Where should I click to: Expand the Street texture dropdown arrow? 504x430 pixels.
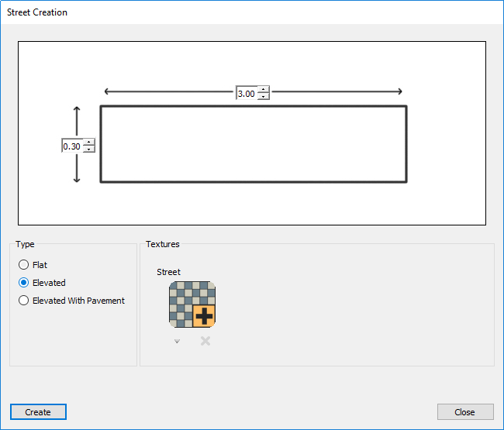click(x=177, y=341)
